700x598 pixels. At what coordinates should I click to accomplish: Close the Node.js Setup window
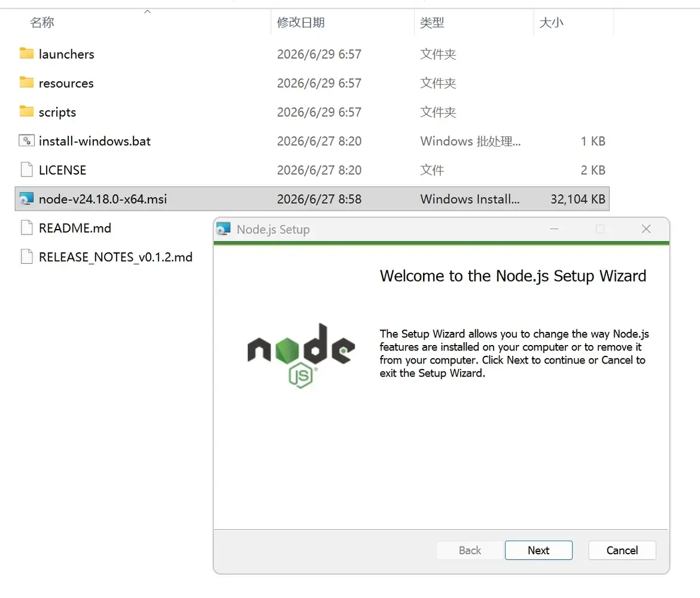click(646, 229)
